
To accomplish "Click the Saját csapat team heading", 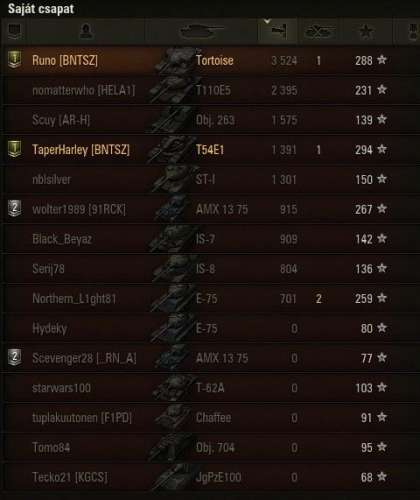I will coord(41,9).
